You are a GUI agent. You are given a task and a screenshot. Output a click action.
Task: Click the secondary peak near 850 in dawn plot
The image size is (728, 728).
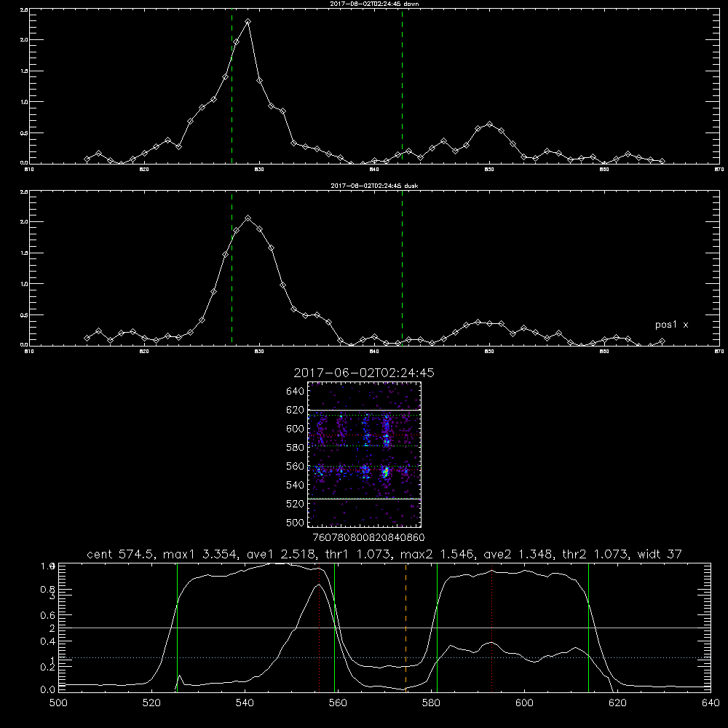coord(489,124)
